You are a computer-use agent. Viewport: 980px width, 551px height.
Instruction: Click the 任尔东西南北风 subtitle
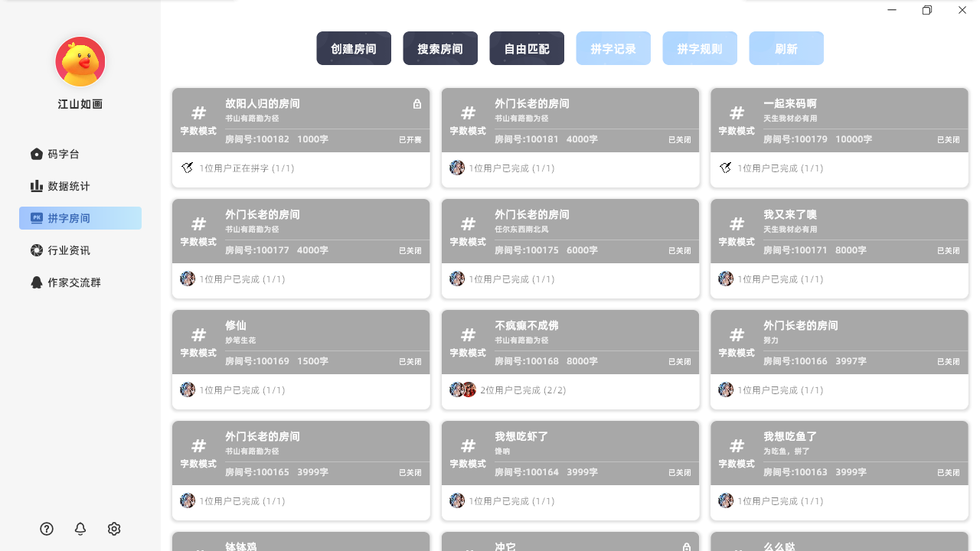[521, 229]
